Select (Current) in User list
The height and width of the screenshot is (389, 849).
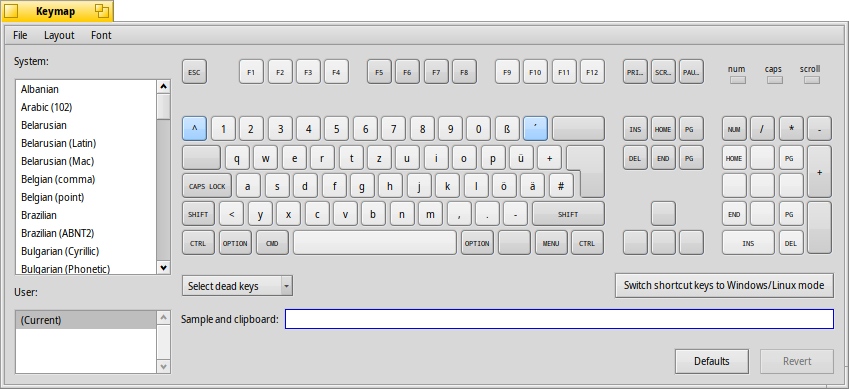(x=86, y=320)
